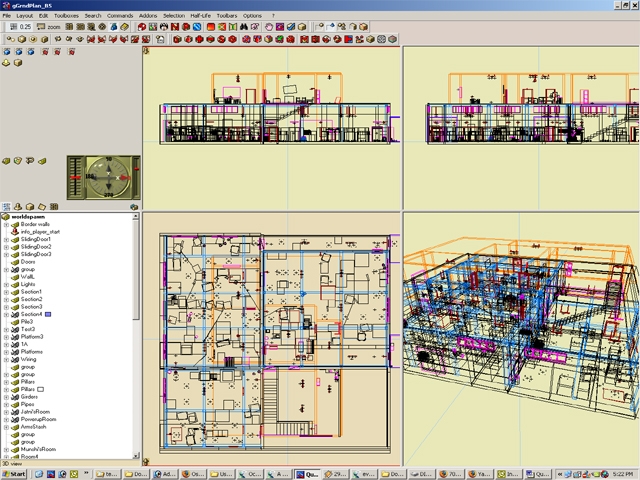Select the yellow arrow icon below blue cubes
The image size is (640, 480).
(6, 63)
